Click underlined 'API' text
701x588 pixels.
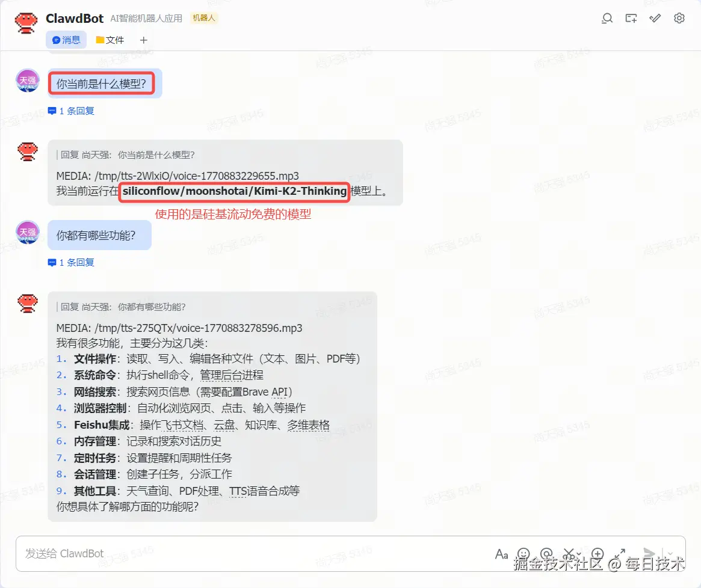pyautogui.click(x=279, y=392)
